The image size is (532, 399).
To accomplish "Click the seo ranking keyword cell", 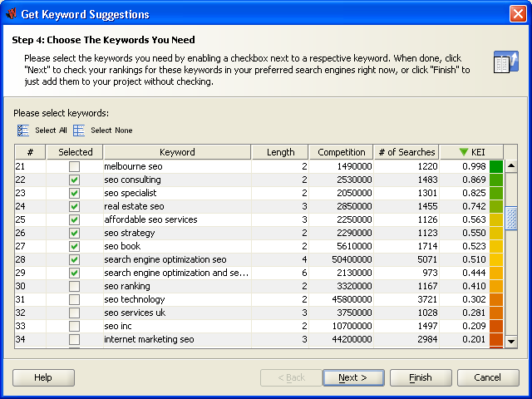I will tap(177, 286).
